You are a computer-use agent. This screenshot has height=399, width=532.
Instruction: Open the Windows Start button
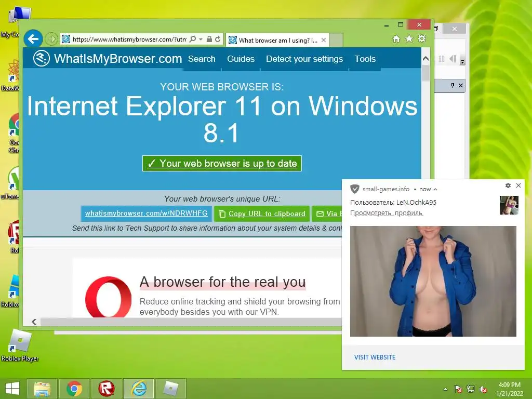click(12, 389)
